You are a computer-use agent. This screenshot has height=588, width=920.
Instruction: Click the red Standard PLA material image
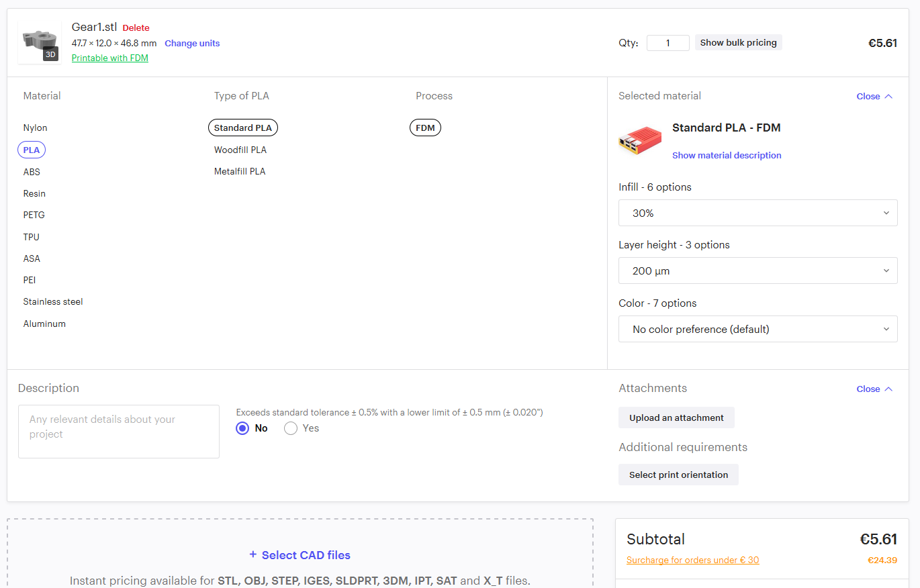coord(639,141)
